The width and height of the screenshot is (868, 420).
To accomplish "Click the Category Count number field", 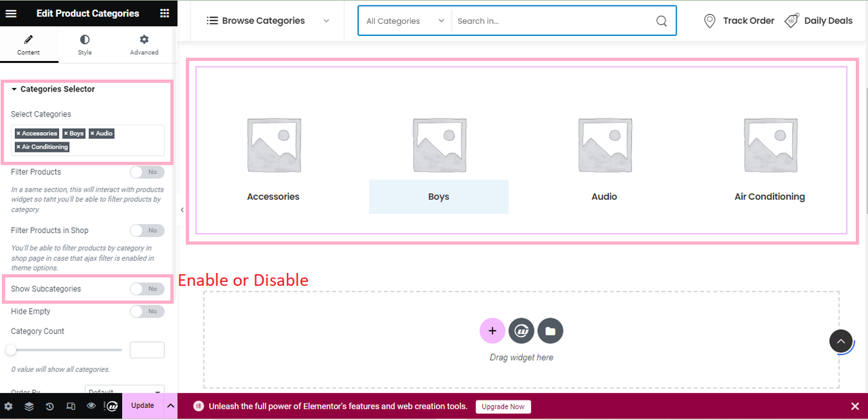I will pyautogui.click(x=147, y=350).
